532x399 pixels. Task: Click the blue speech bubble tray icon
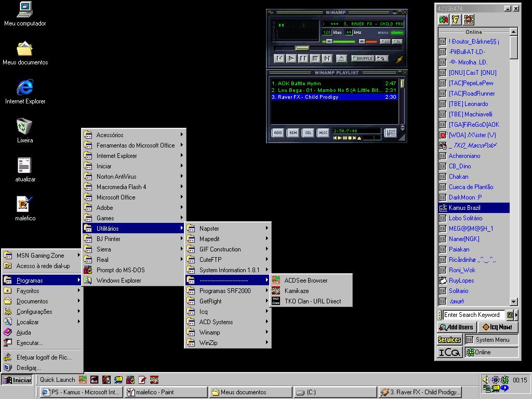click(505, 388)
